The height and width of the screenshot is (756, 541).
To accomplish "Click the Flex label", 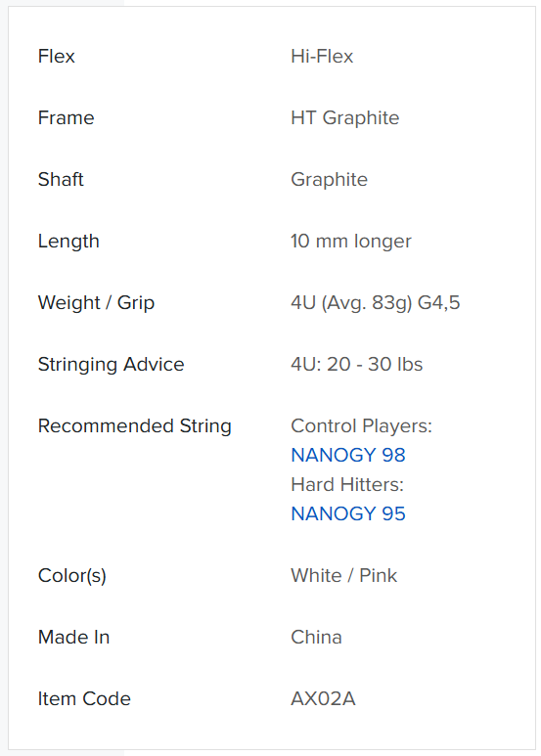I will (57, 57).
